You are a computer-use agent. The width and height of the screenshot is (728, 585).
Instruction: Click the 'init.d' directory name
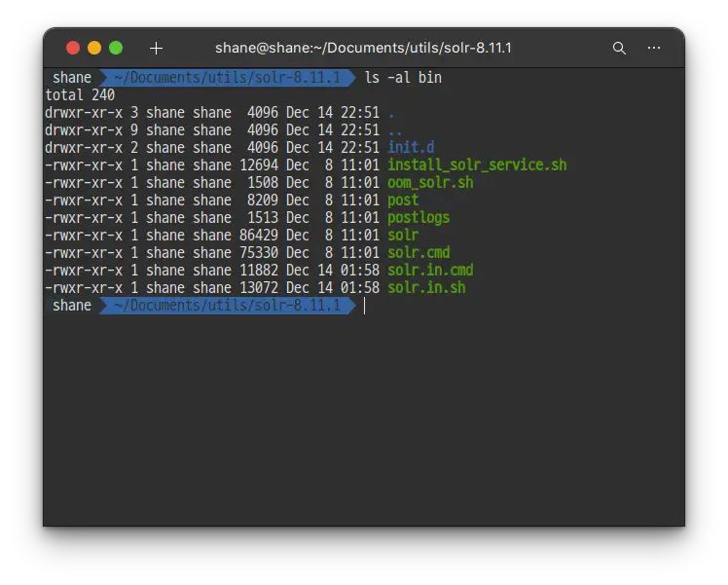[411, 148]
